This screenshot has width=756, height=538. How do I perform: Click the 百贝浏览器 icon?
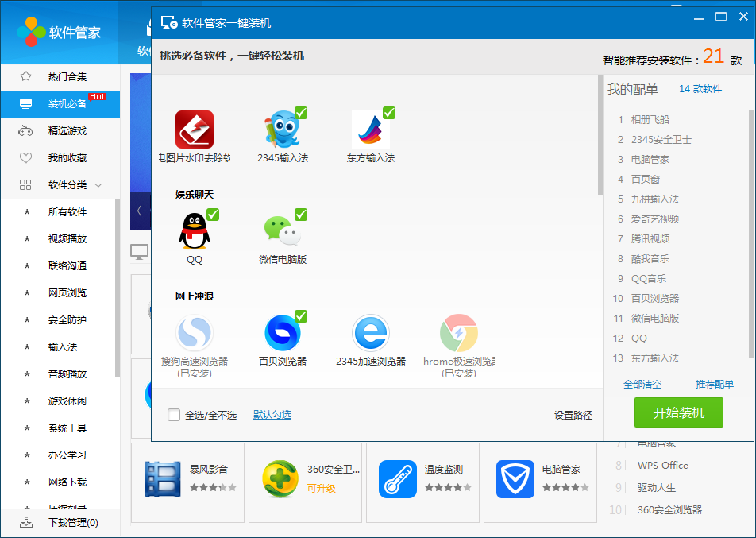[x=283, y=333]
